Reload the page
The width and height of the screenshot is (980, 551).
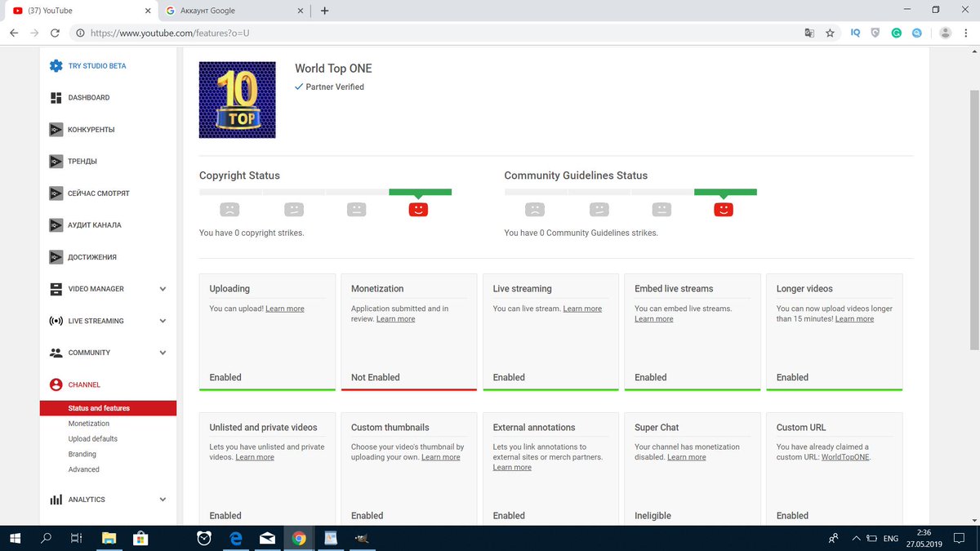55,33
